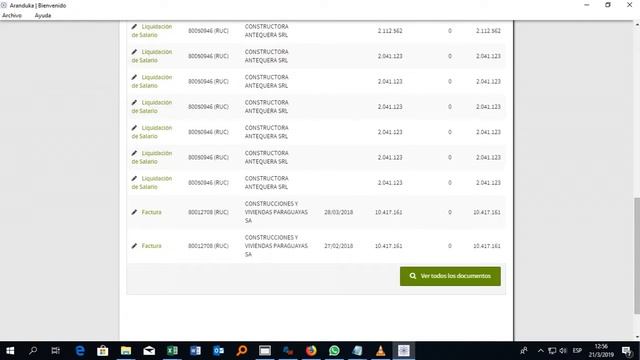Viewport: 640px width, 360px height.
Task: Select CONSTRUCCIONES Y VIVIENDAS PARAGUAYAS SA in the 27/02/2018 row
Action: click(276, 246)
